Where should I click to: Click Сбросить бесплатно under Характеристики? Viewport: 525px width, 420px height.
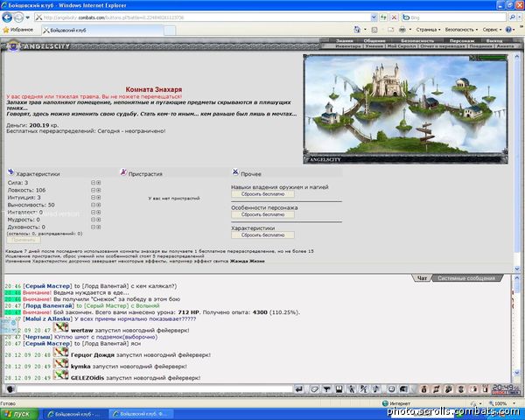click(x=262, y=235)
